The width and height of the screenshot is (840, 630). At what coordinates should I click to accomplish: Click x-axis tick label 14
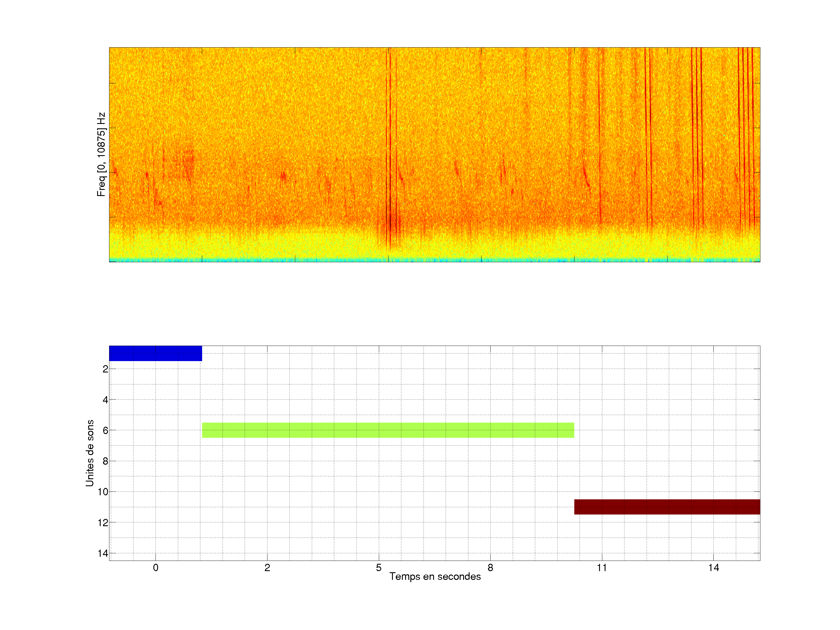pos(713,568)
